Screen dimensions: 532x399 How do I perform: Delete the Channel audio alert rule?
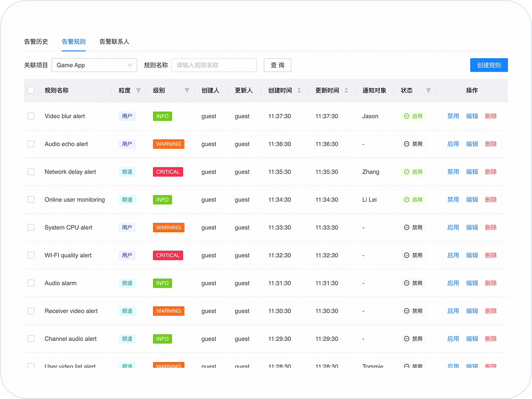(490, 339)
